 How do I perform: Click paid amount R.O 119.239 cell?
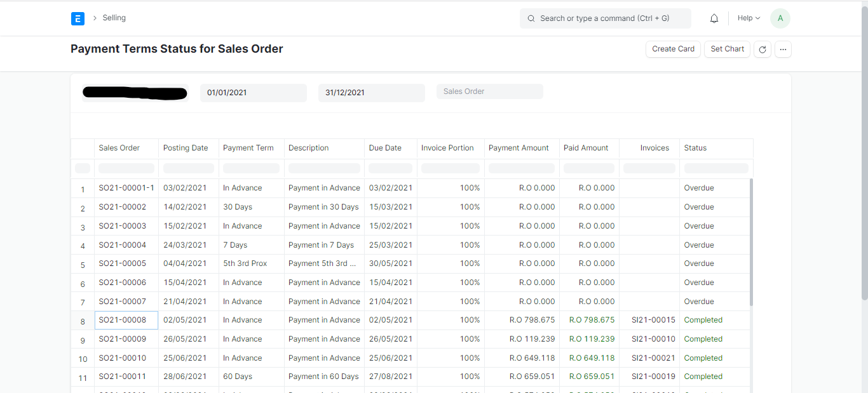[x=589, y=339]
